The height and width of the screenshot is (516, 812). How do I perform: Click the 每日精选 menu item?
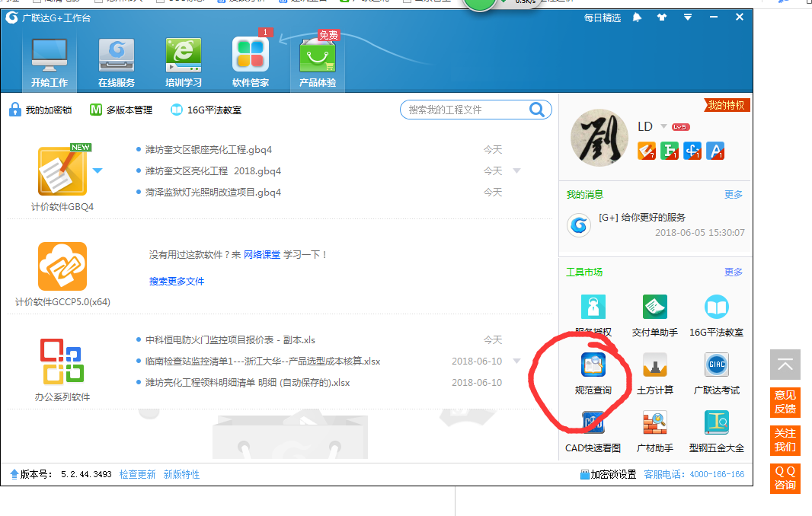(603, 18)
